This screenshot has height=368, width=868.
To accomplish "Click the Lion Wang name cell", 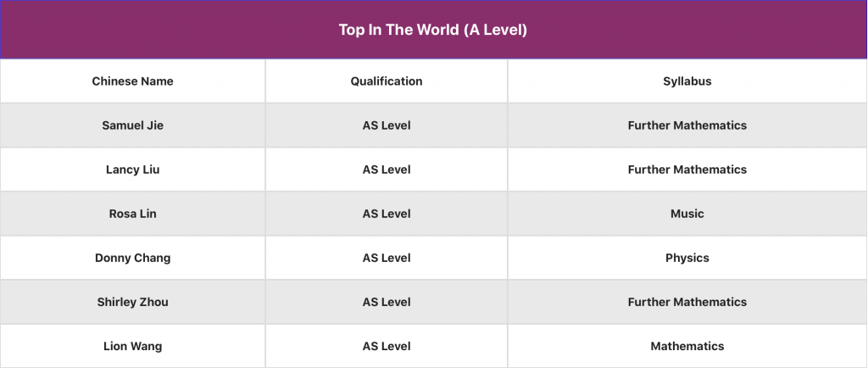I will pos(133,346).
